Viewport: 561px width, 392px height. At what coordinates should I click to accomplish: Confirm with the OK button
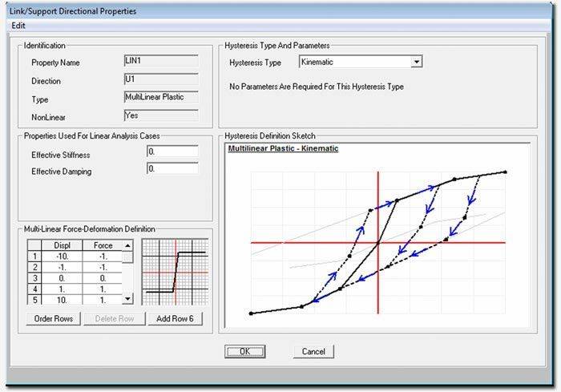245,352
